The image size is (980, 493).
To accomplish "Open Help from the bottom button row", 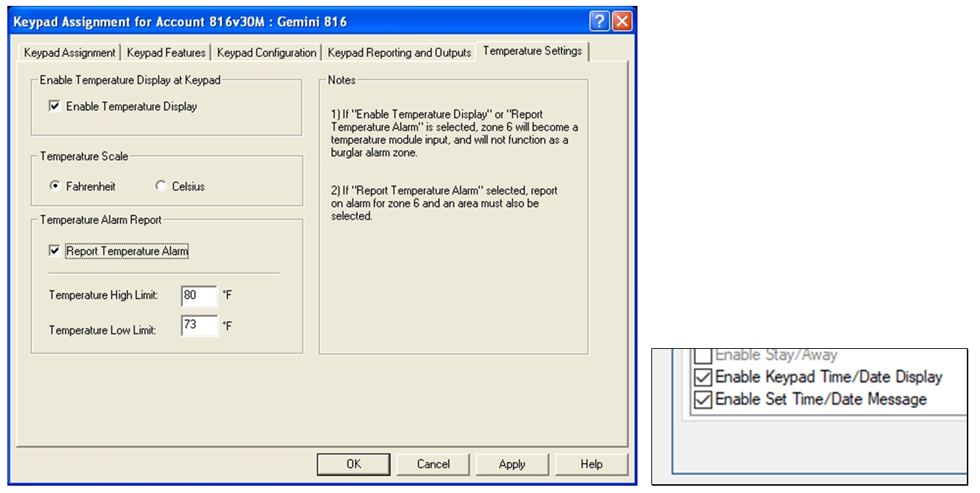I will [591, 464].
